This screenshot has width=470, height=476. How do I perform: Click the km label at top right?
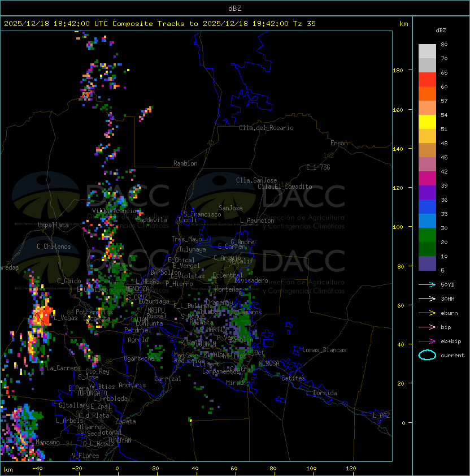click(403, 24)
